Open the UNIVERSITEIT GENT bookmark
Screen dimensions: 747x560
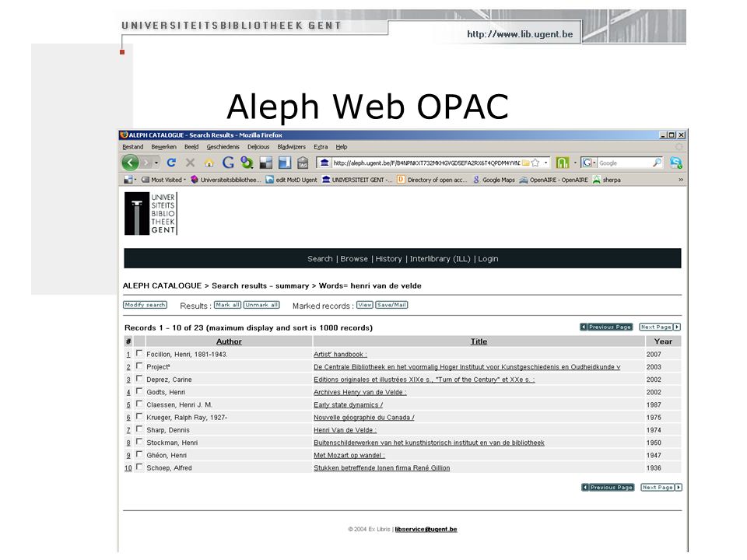(x=357, y=180)
